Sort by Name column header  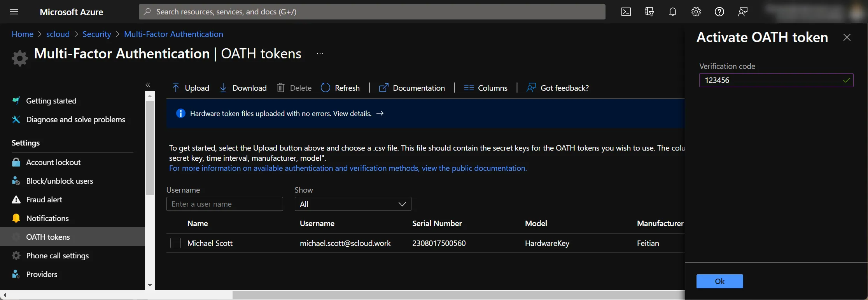tap(198, 223)
